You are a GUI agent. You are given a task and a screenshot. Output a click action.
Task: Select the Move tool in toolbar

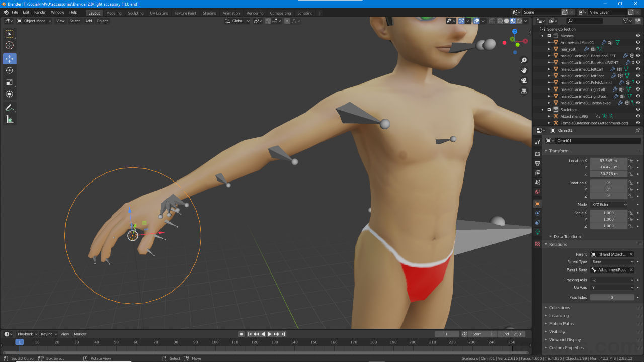pyautogui.click(x=9, y=59)
